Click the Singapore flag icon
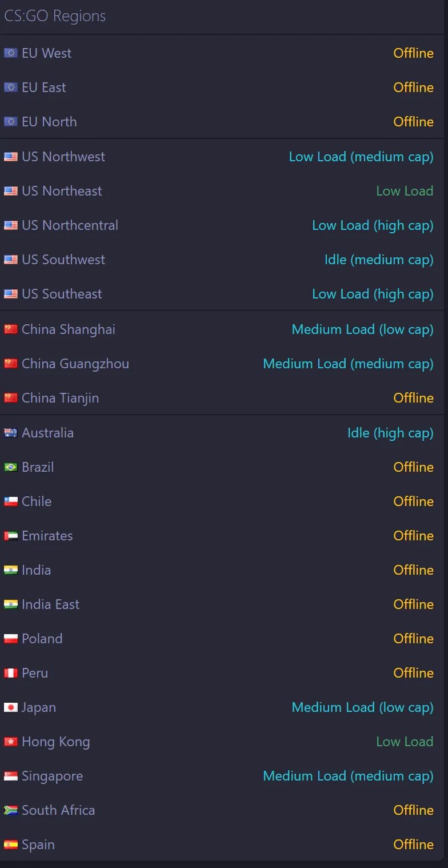The height and width of the screenshot is (868, 448). click(10, 776)
